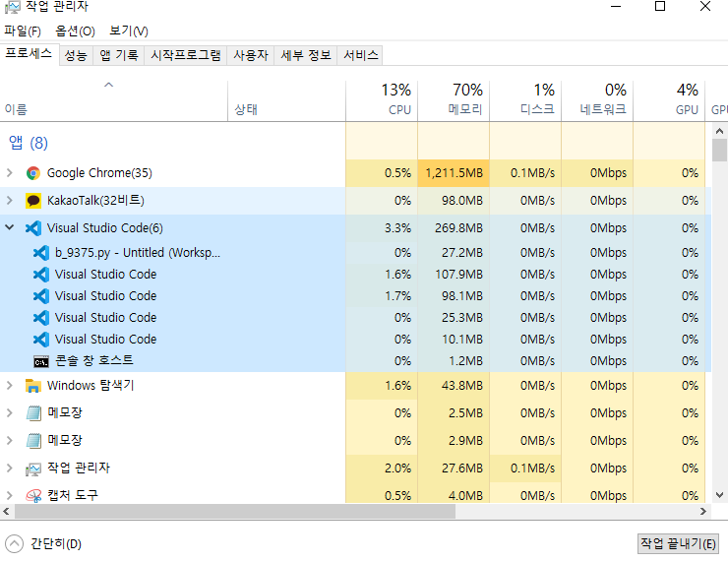Sort by the 네트워크 0% column header
Screen dimensions: 728x562
(x=597, y=100)
